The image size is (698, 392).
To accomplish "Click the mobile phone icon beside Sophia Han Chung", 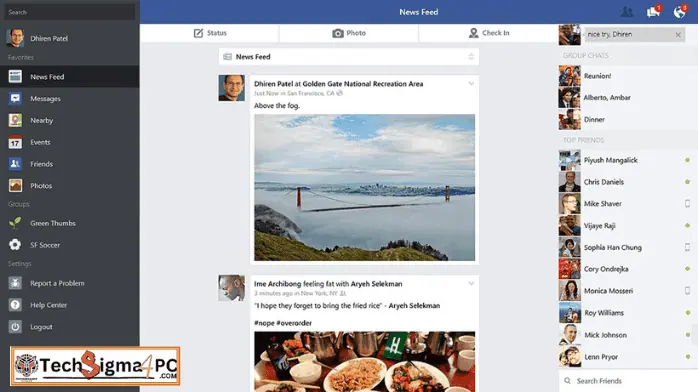I will coord(687,247).
